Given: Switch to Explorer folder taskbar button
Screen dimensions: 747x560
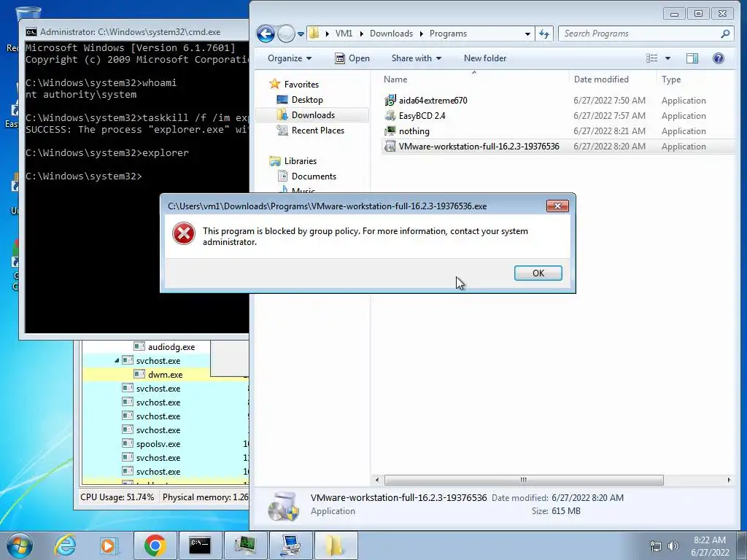Looking at the screenshot, I should 336,545.
